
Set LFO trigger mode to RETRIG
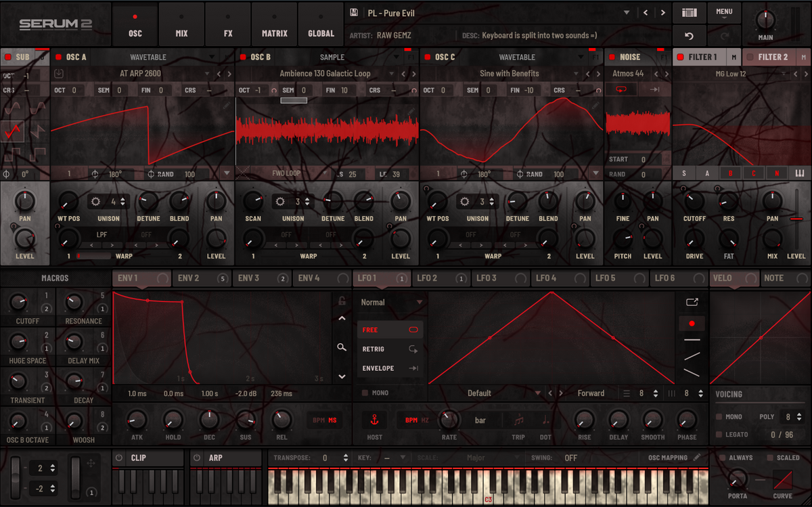coord(390,349)
